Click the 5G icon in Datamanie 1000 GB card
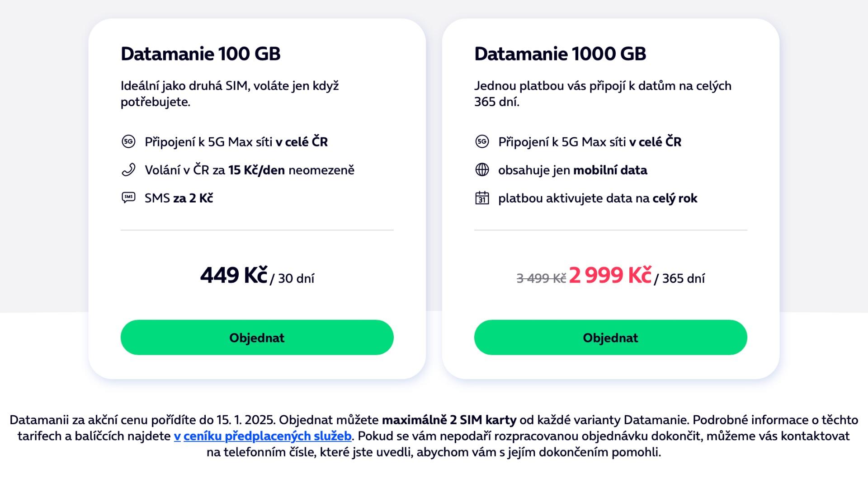 pos(482,141)
